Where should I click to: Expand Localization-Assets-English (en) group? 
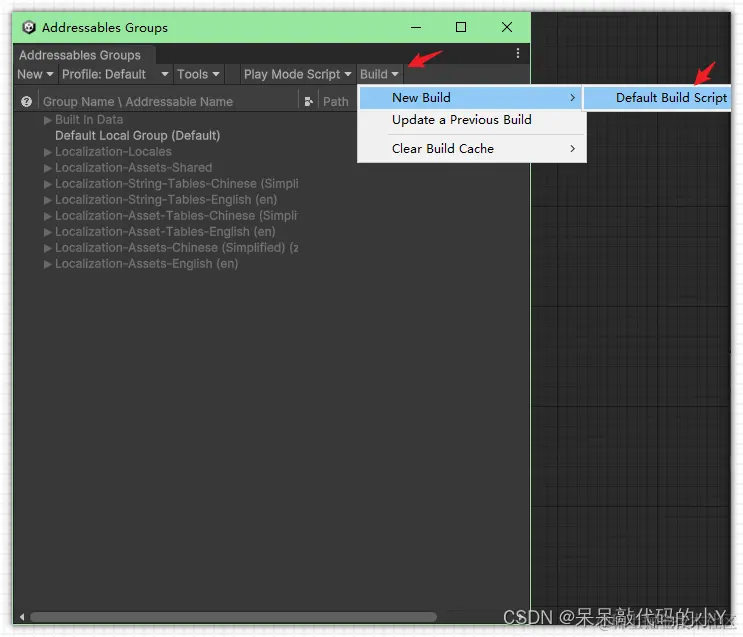tap(47, 264)
